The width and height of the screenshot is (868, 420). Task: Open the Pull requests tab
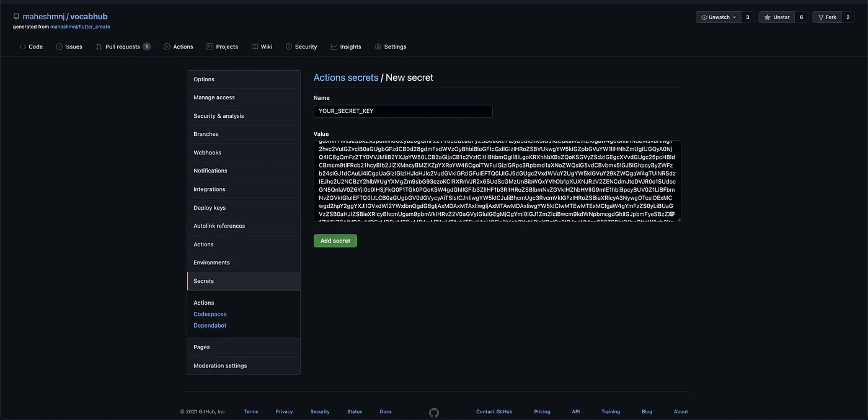tap(123, 47)
